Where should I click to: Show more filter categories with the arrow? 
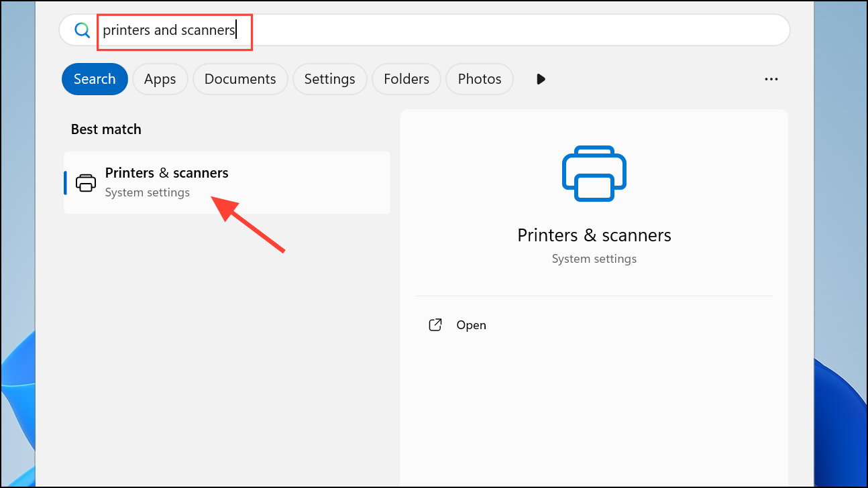point(541,79)
